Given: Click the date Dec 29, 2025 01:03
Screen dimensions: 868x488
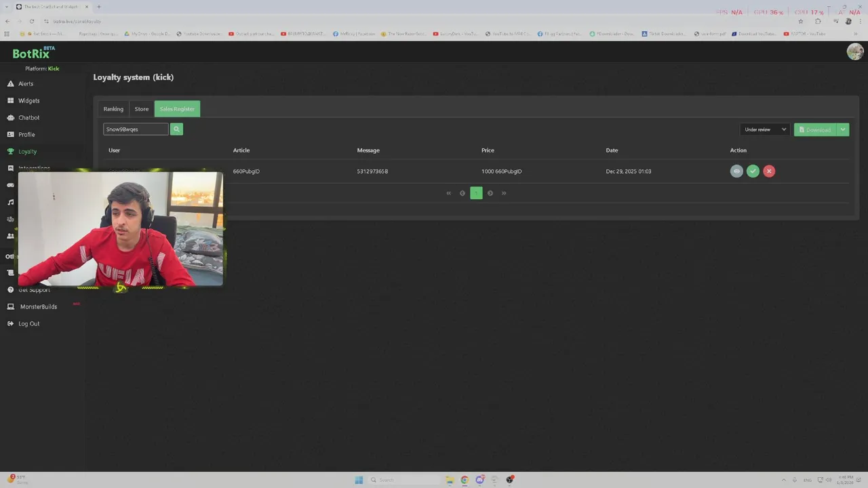Looking at the screenshot, I should tap(629, 171).
